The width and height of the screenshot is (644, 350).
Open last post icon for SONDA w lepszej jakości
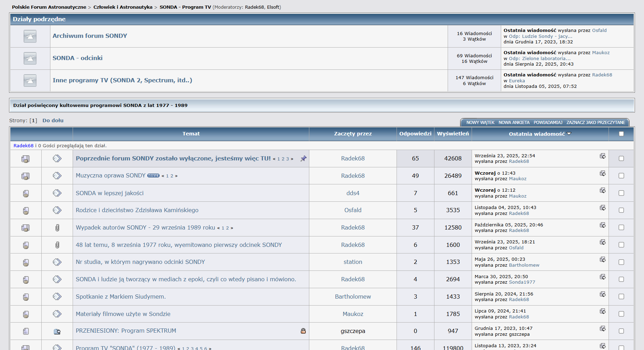tap(603, 190)
